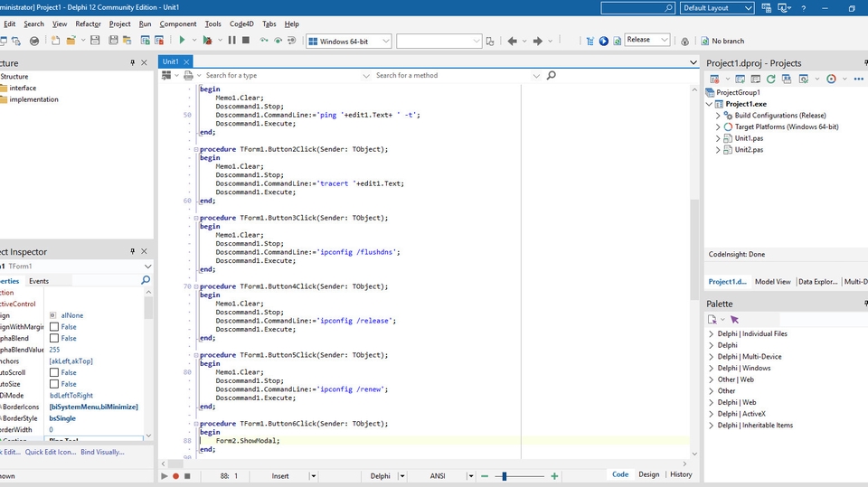Open the Refactor menu

click(x=88, y=23)
